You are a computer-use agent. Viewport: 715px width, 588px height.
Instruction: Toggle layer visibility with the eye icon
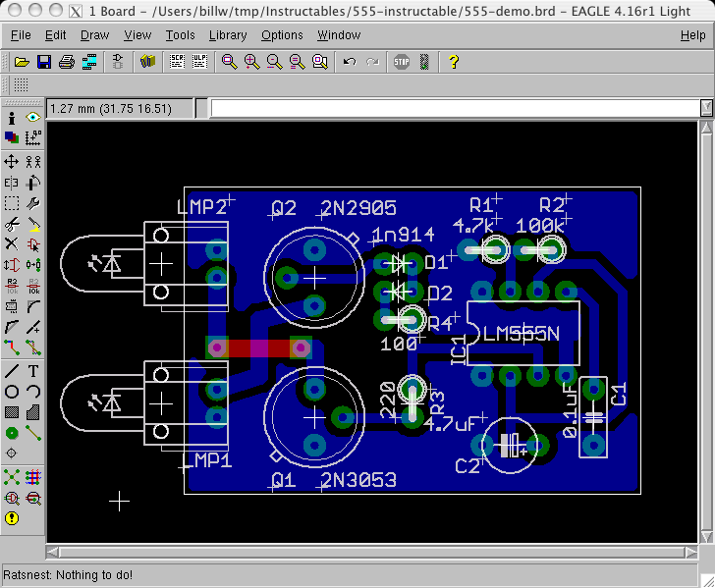pyautogui.click(x=33, y=117)
